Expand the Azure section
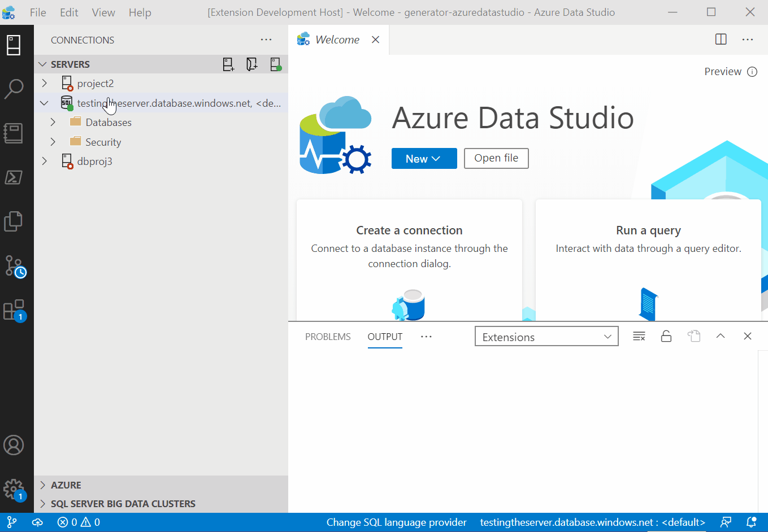Screen dimensions: 768x532 (42, 485)
